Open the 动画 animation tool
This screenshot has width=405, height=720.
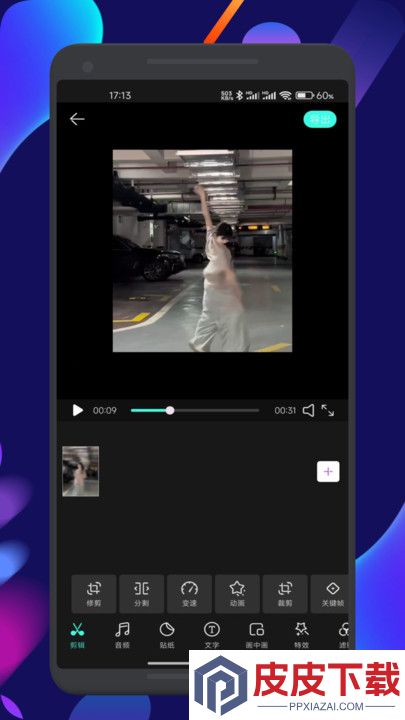(237, 594)
